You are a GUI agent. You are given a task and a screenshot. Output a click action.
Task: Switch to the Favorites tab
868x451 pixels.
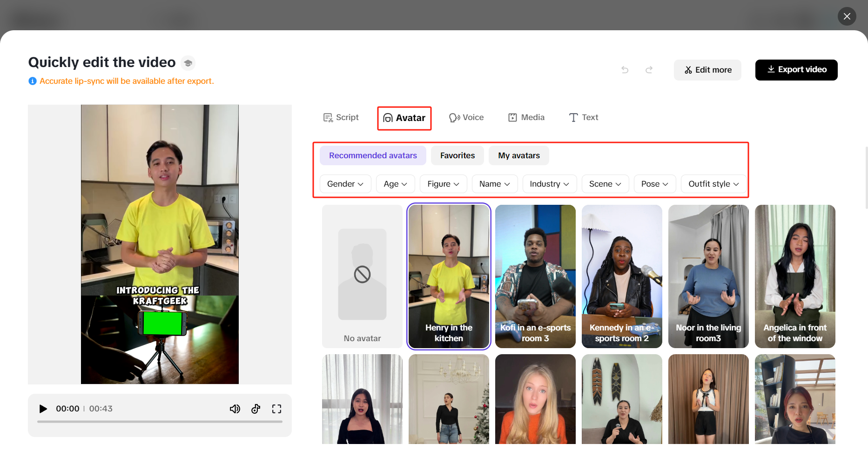click(x=457, y=155)
